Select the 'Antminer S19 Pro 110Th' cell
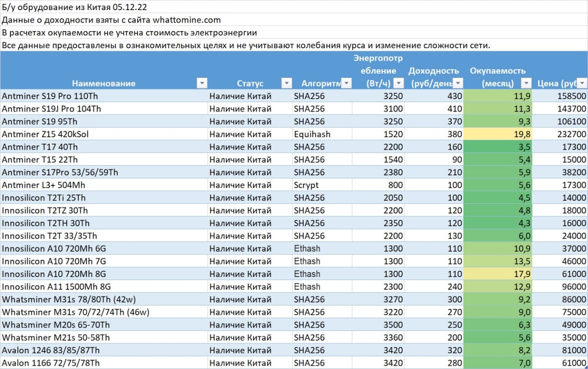 tap(104, 96)
